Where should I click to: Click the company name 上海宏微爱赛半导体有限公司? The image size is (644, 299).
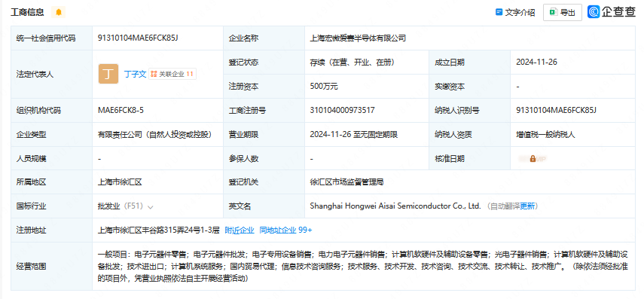(358, 38)
